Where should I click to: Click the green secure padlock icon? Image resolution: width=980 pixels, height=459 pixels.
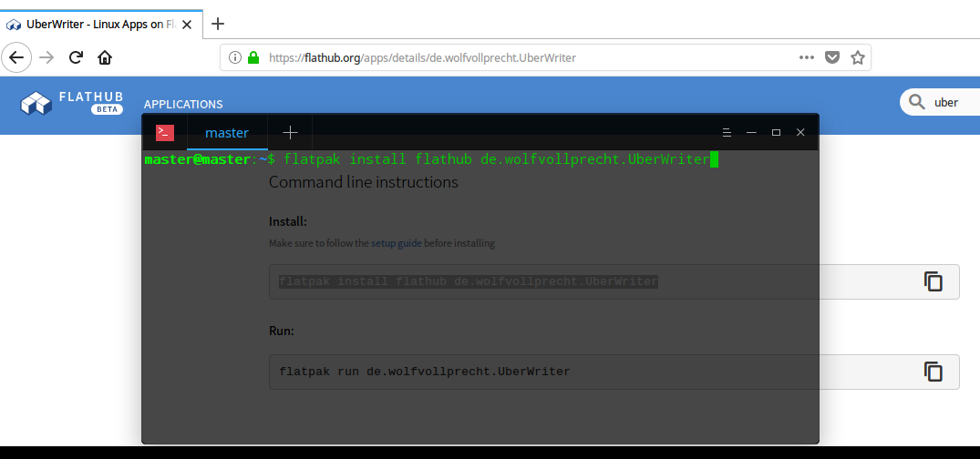(x=253, y=57)
